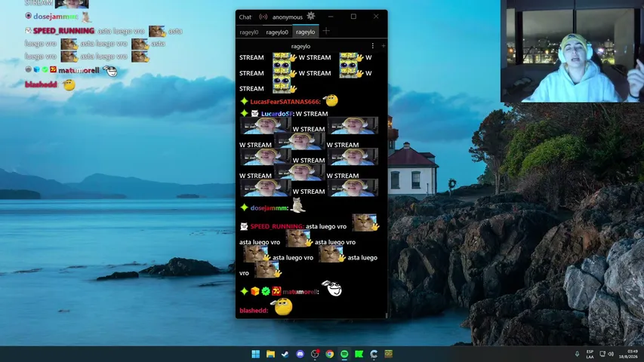Click volume speaker icon in tray

point(611,354)
